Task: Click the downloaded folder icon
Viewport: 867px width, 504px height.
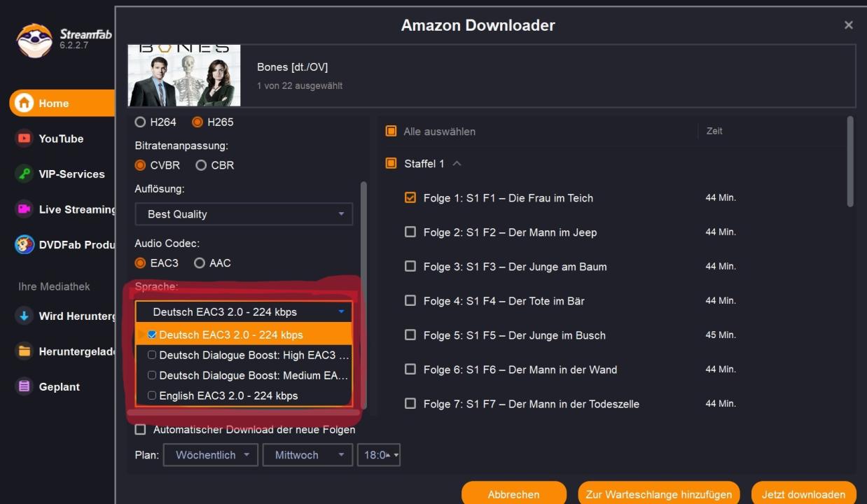Action: [x=25, y=351]
